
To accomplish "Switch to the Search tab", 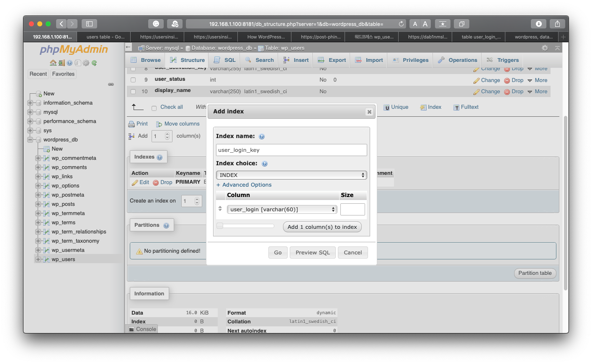I will 260,60.
